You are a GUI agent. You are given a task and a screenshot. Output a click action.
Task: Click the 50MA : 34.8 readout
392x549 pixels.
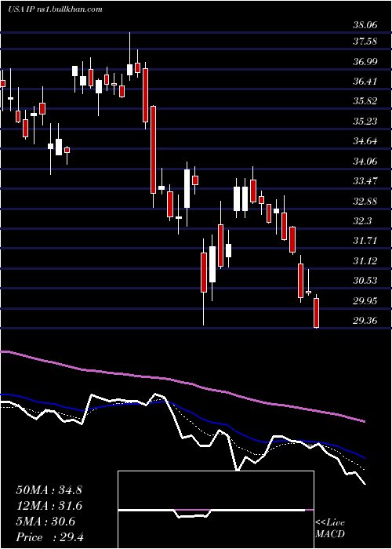click(49, 490)
